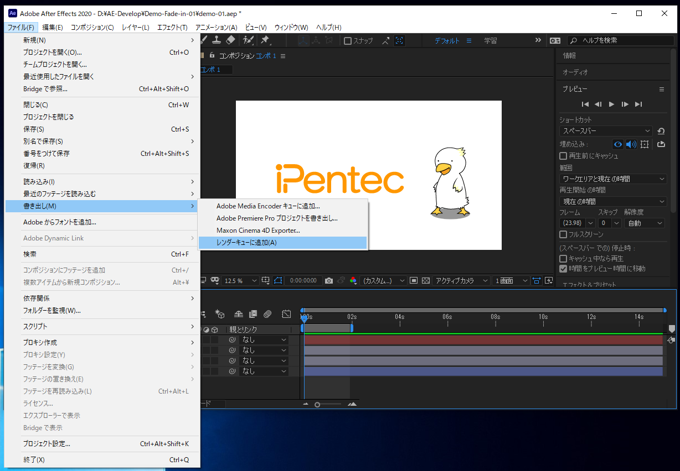Click the motion blur icon in timeline
The image size is (680, 471).
(268, 314)
